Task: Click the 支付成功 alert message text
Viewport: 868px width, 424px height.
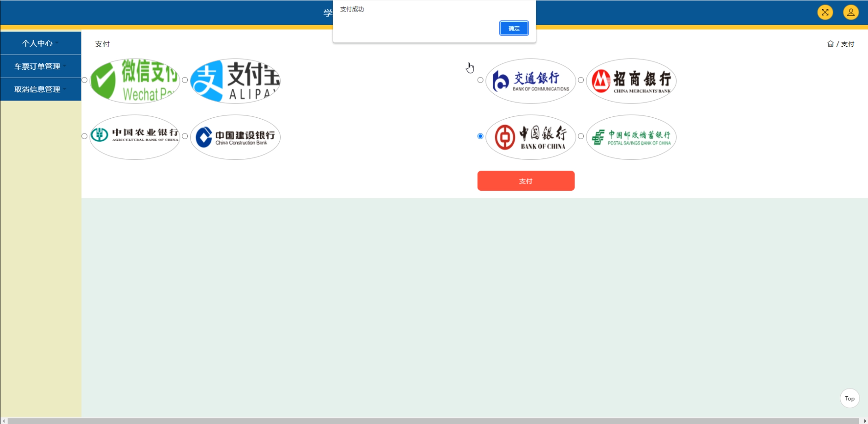Action: [352, 9]
